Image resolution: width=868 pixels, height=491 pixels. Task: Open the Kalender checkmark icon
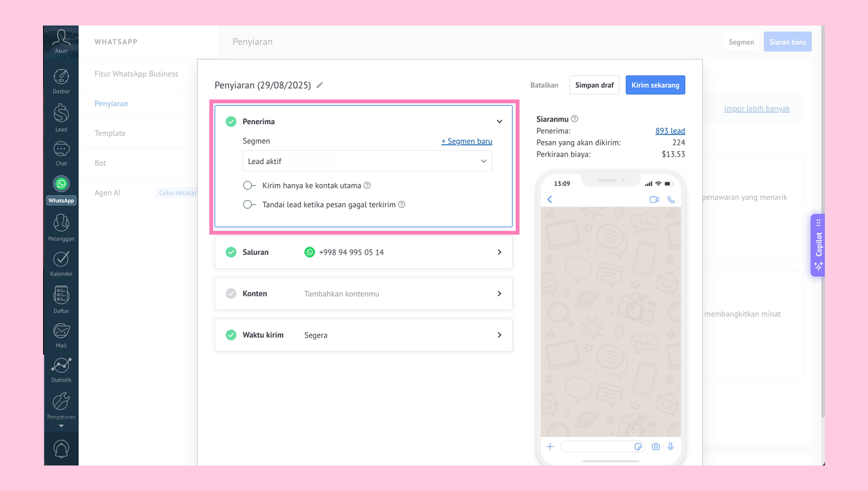pyautogui.click(x=61, y=259)
